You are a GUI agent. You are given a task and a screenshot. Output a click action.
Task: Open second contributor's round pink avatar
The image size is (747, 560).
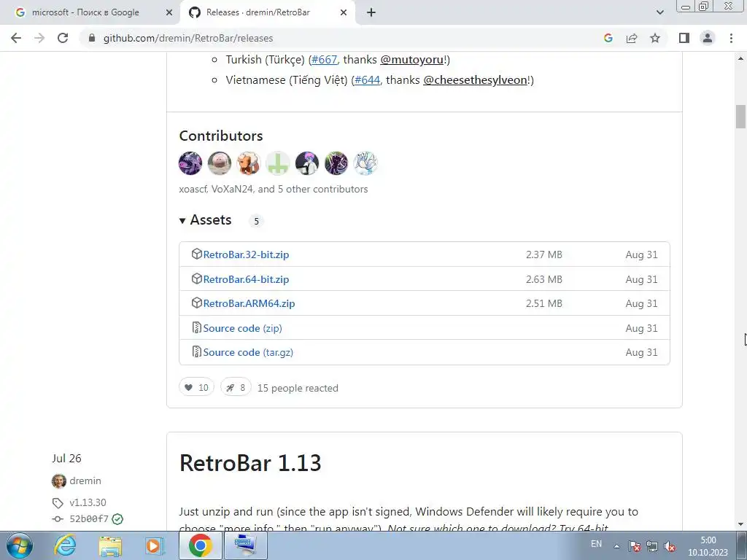click(219, 163)
